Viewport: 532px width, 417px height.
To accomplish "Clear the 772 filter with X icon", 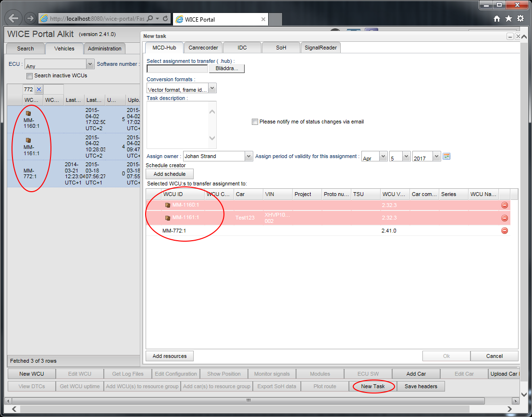I will pyautogui.click(x=39, y=89).
